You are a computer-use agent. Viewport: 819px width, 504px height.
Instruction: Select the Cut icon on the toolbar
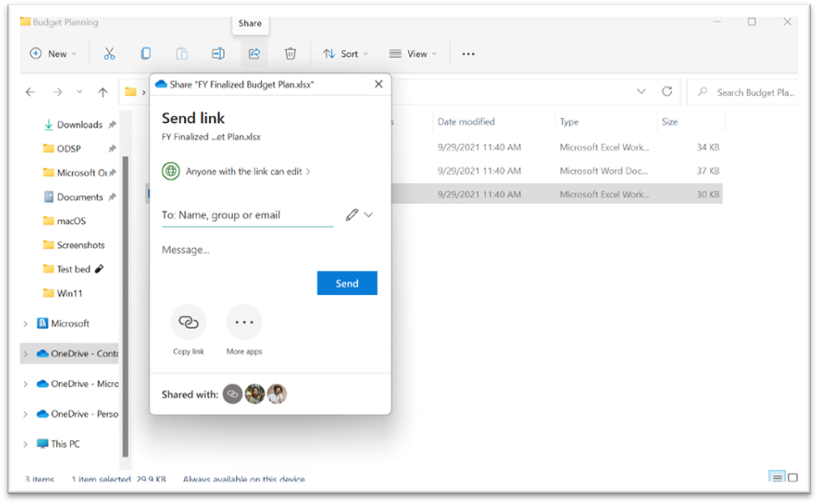click(x=109, y=53)
